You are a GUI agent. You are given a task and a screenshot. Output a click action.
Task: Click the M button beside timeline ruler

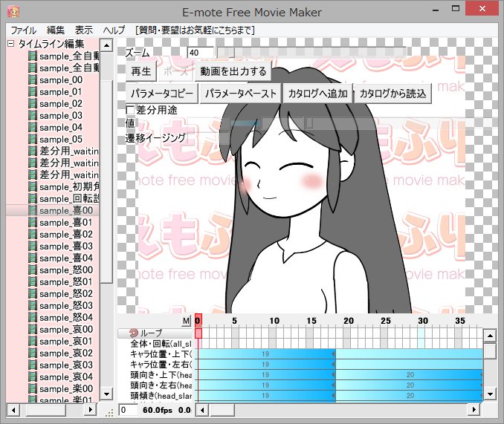(186, 321)
